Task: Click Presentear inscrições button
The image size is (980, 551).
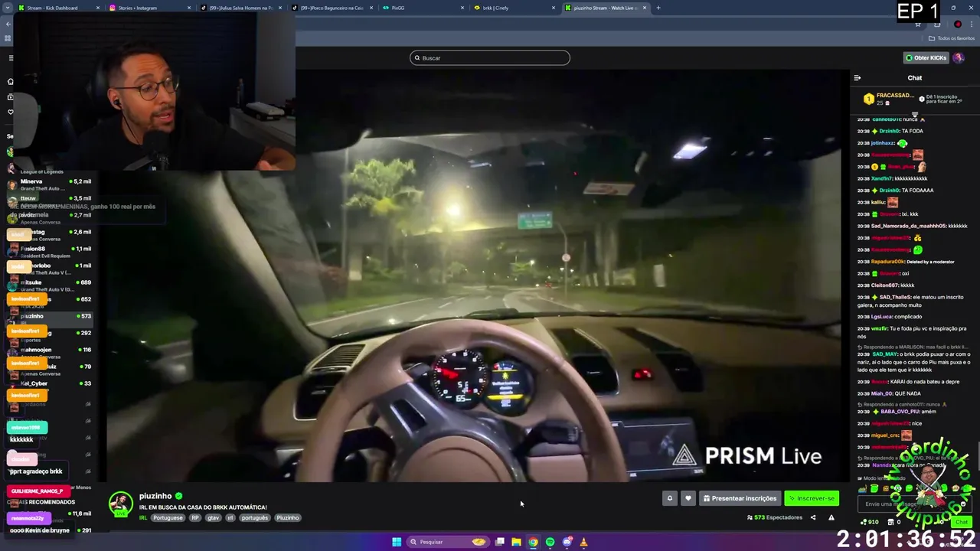Action: tap(740, 498)
